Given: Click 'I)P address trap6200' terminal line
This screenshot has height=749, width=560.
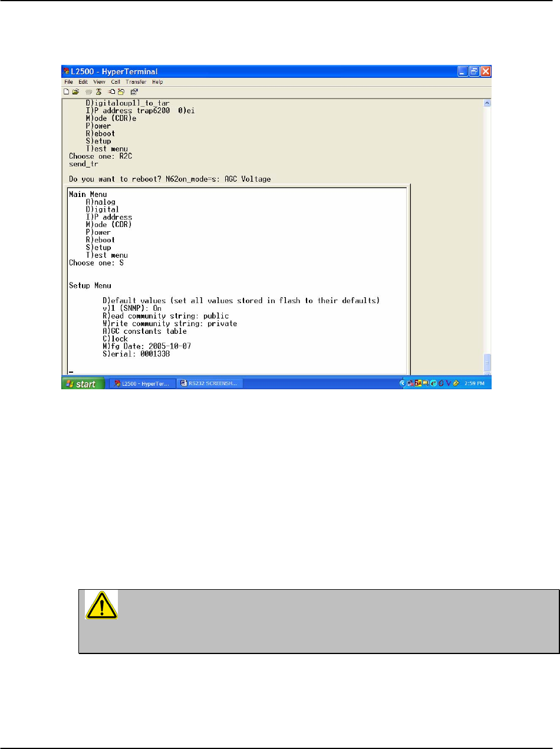Looking at the screenshot, I should point(140,110).
